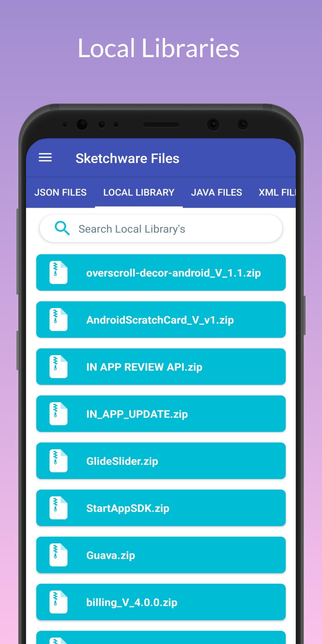Viewport: 322px width, 644px height.
Task: Choose the Guava.zip list entry
Action: [x=111, y=555]
